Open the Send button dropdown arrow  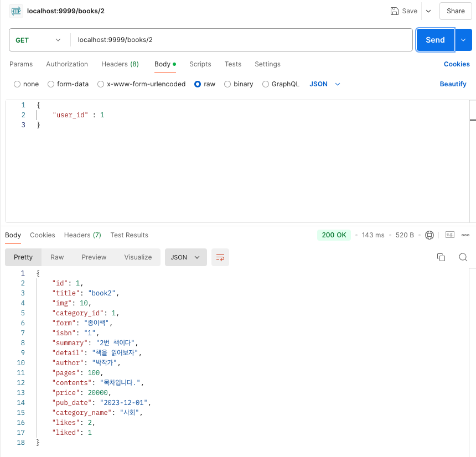(463, 40)
